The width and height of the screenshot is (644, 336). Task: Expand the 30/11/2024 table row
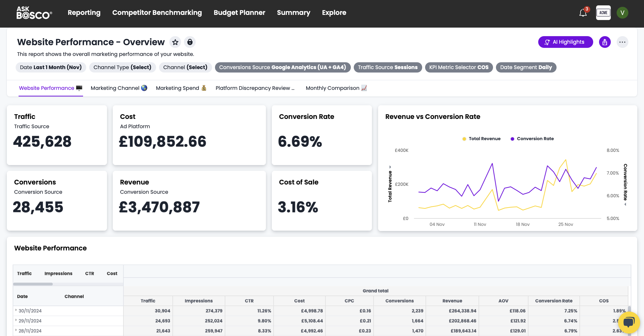coord(16,310)
